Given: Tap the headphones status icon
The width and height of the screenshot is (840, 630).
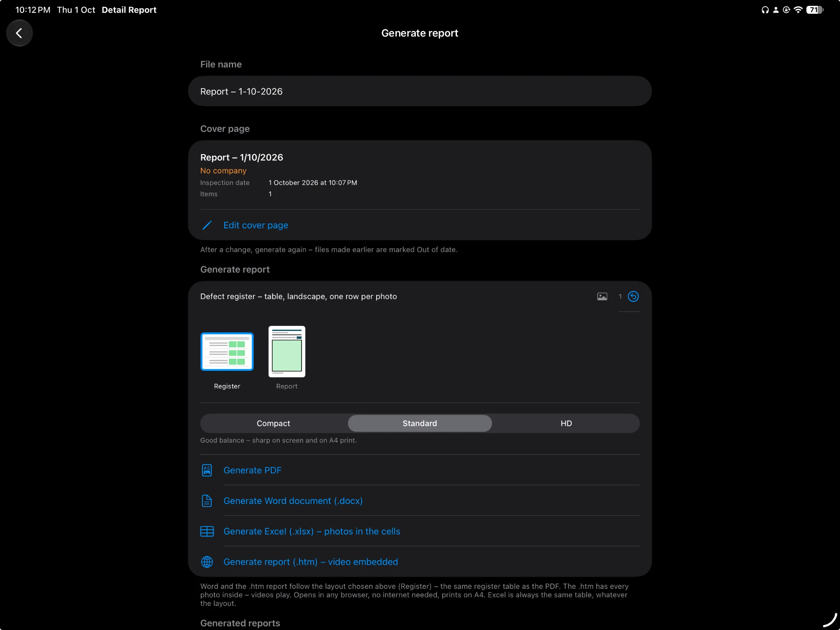Looking at the screenshot, I should (x=765, y=10).
